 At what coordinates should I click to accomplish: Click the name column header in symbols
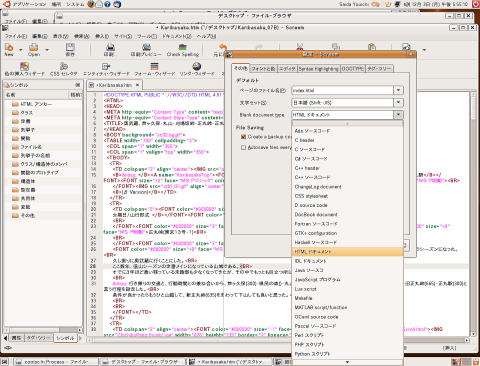(x=36, y=95)
